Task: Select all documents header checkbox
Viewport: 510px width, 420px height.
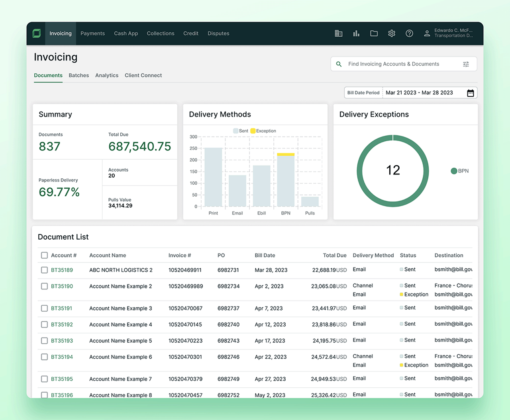Action: (44, 256)
